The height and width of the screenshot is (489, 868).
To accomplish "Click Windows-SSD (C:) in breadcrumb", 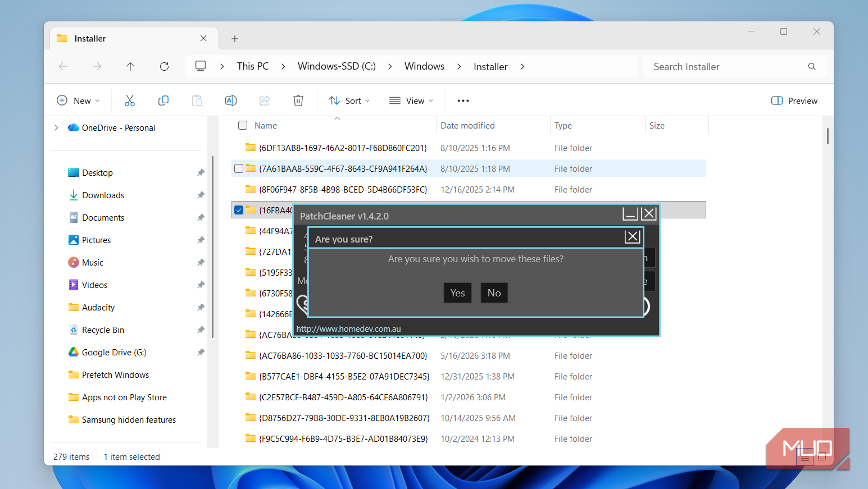I will [337, 66].
